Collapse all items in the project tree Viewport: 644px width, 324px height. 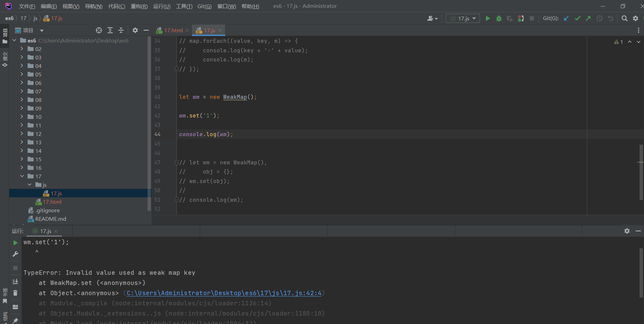tap(121, 30)
